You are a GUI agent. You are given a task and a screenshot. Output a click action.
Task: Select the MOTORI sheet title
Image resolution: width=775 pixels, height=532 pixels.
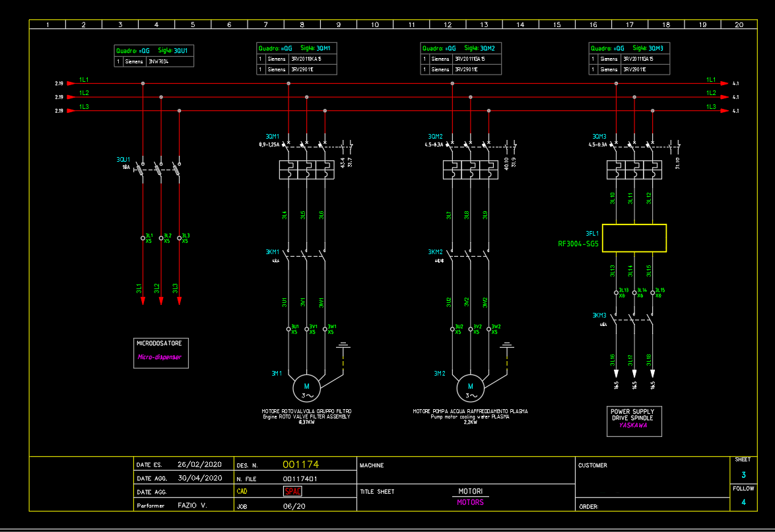coord(470,491)
